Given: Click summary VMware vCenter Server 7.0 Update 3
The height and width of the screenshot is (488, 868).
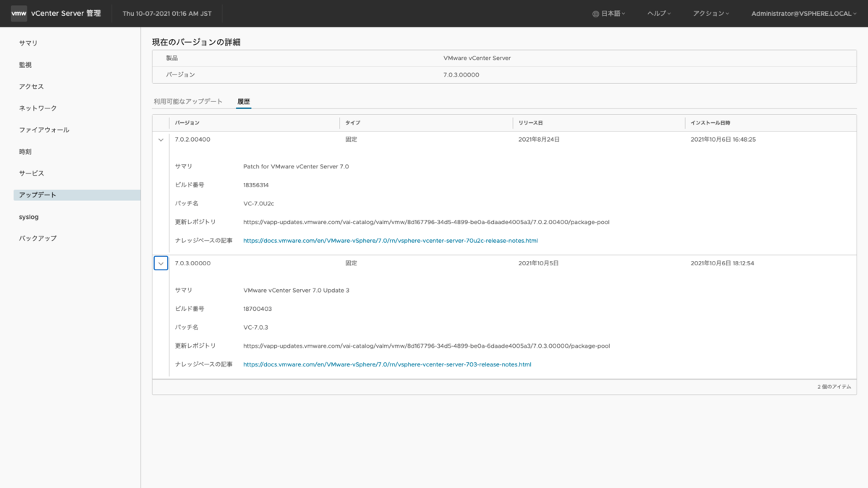Looking at the screenshot, I should (x=297, y=290).
